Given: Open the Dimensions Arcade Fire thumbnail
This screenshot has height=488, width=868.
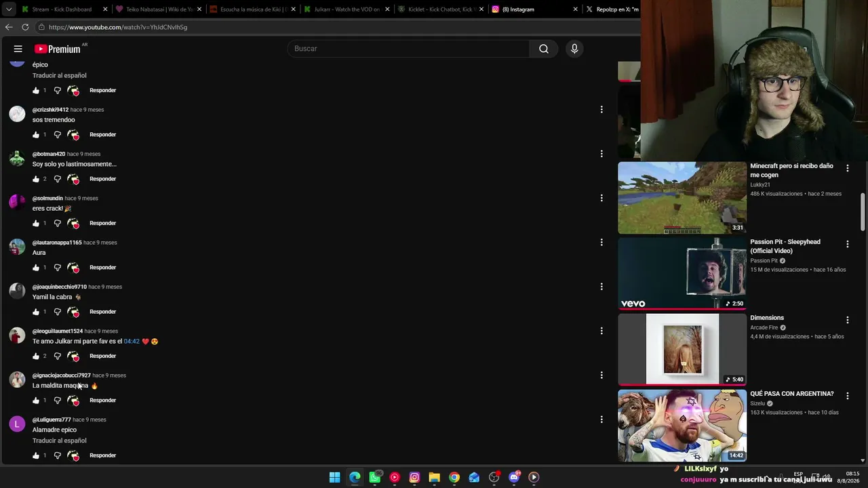Looking at the screenshot, I should (x=682, y=349).
